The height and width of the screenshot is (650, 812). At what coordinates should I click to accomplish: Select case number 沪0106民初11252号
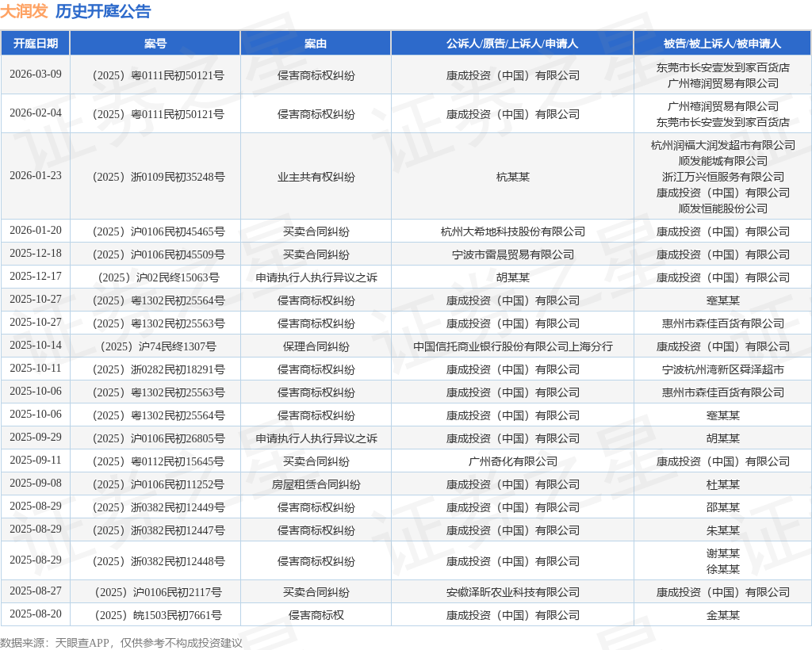159,484
